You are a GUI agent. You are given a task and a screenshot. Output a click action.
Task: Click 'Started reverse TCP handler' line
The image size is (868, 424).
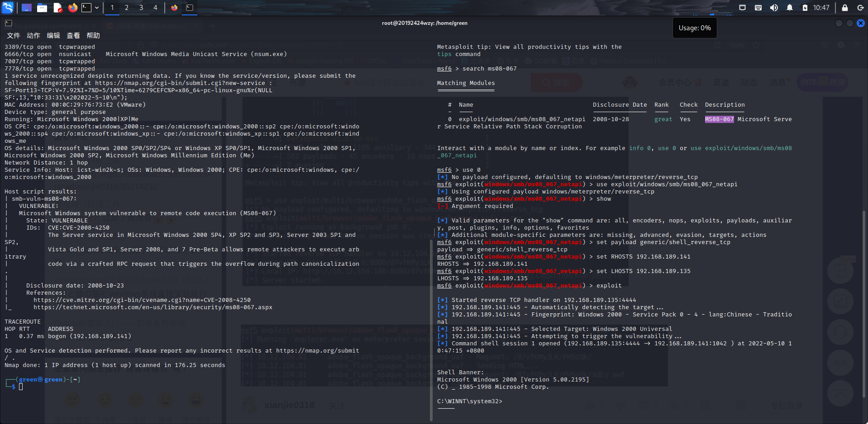tap(537, 300)
